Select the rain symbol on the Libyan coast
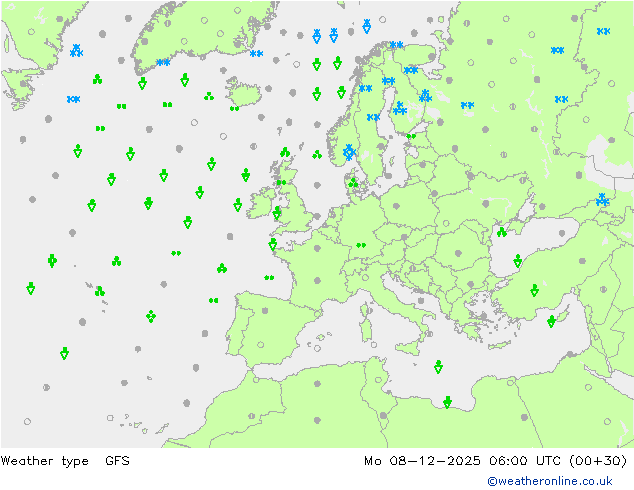 click(x=447, y=402)
